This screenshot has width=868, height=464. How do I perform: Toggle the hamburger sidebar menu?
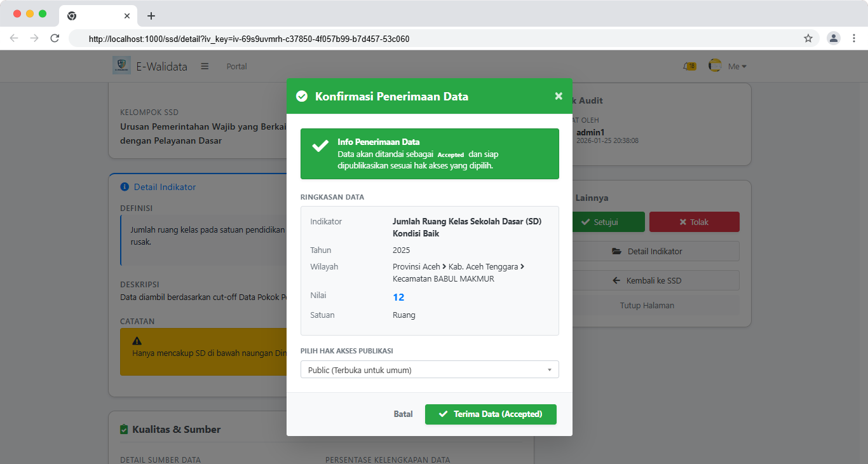[205, 66]
